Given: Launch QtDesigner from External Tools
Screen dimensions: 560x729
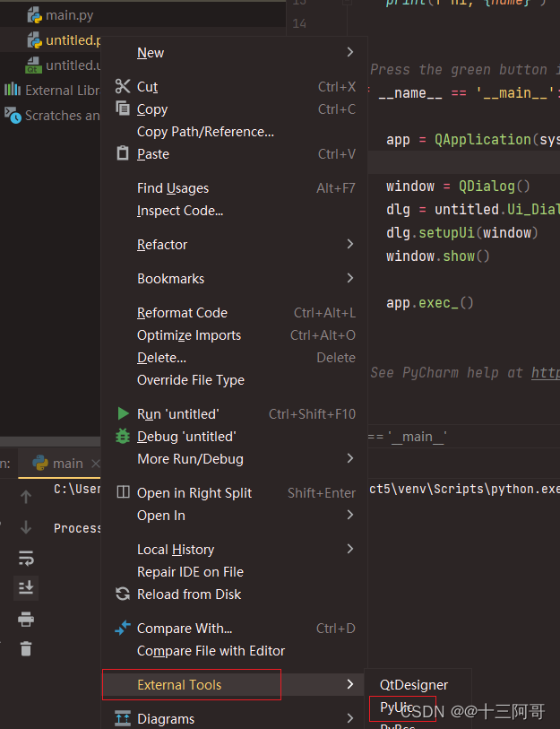Looking at the screenshot, I should click(416, 684).
